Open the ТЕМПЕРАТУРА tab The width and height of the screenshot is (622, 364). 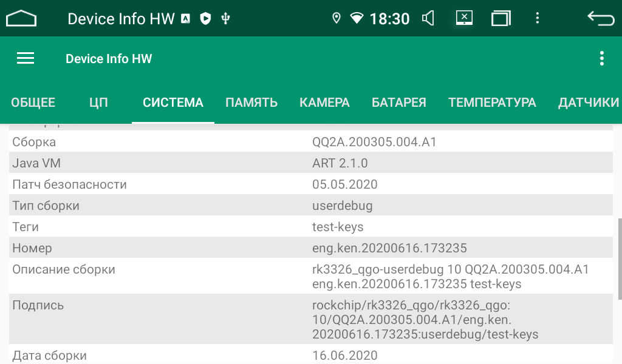pos(492,103)
